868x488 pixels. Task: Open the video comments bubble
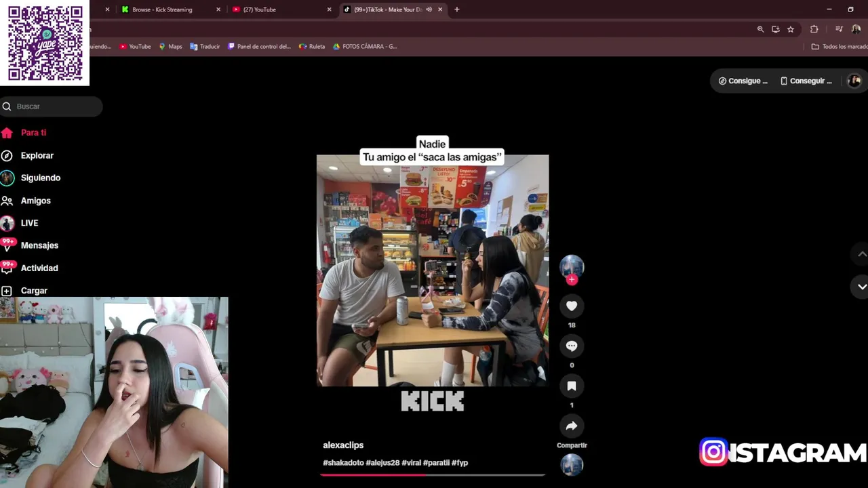(572, 346)
